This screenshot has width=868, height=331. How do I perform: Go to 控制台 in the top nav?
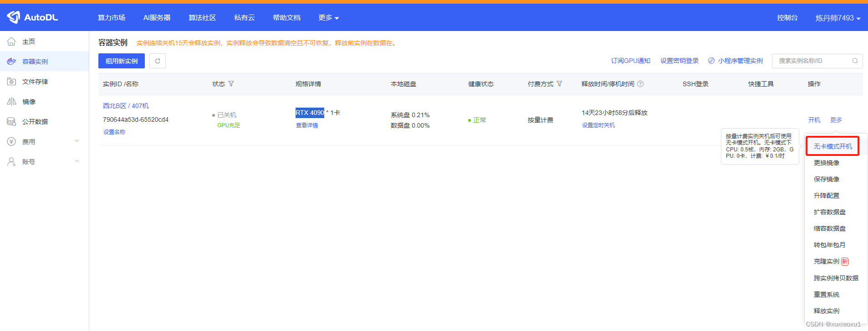(787, 17)
